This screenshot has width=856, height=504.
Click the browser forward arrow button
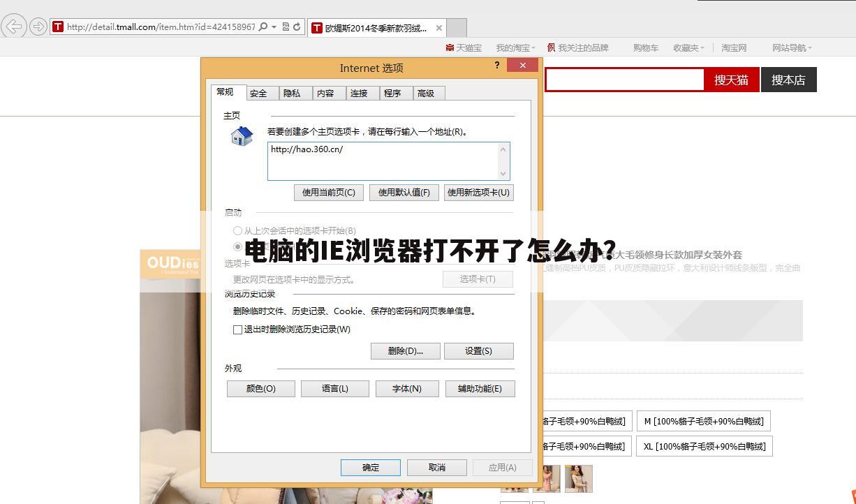click(38, 27)
